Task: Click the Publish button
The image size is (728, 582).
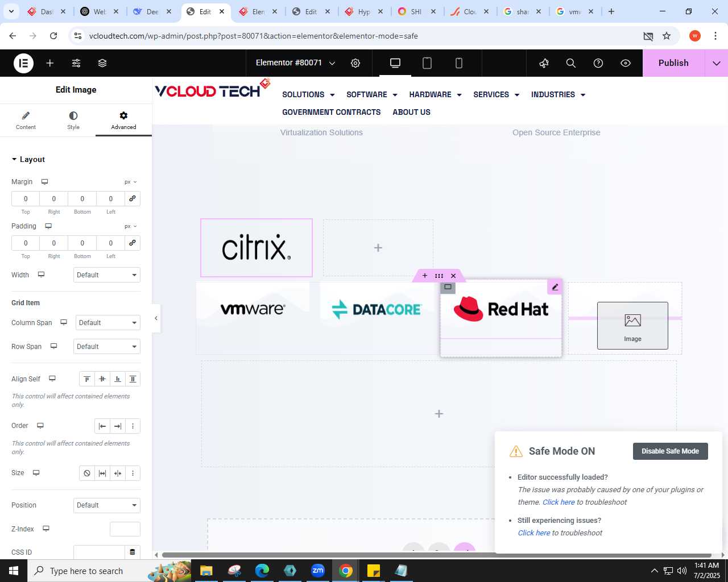Action: 673,63
